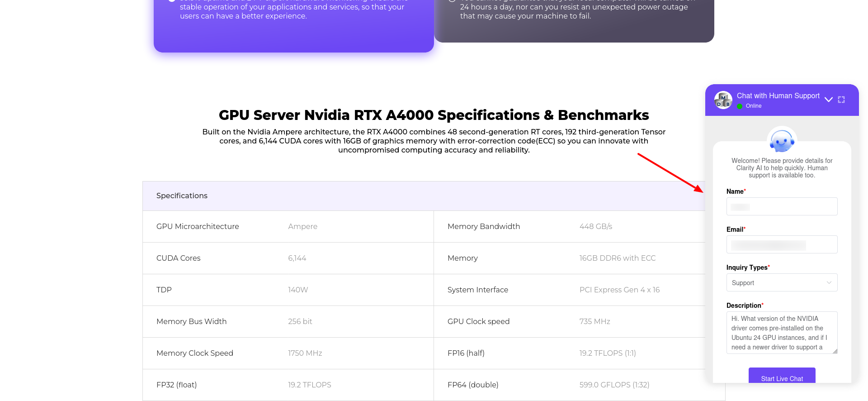Screen dimensions: 868x401
Task: Click the Clarity AI robot mascot
Action: [782, 141]
